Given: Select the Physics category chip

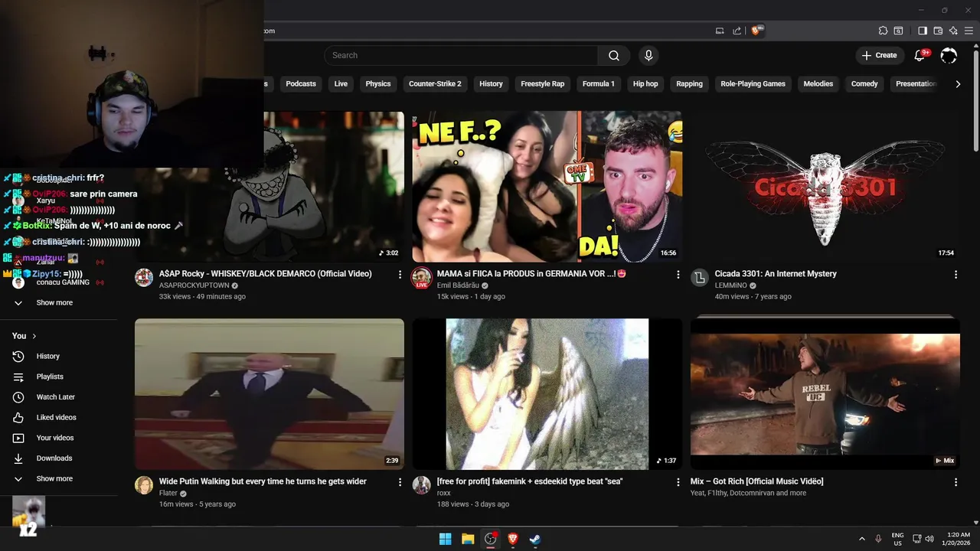Looking at the screenshot, I should (x=378, y=84).
